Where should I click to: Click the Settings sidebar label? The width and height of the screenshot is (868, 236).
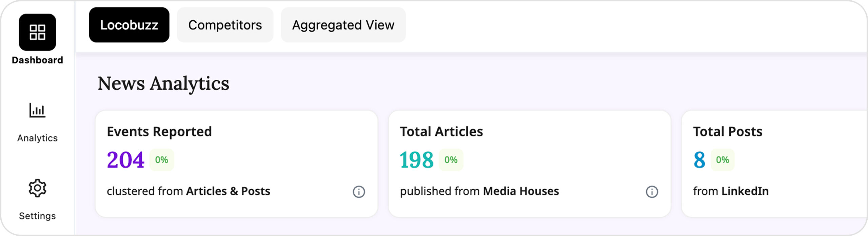pyautogui.click(x=37, y=216)
